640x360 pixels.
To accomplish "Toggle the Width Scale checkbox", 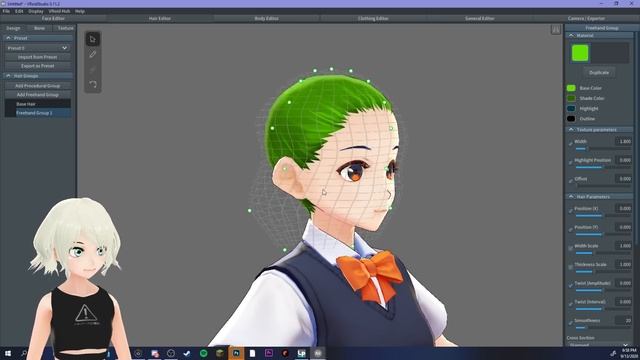I will point(571,247).
